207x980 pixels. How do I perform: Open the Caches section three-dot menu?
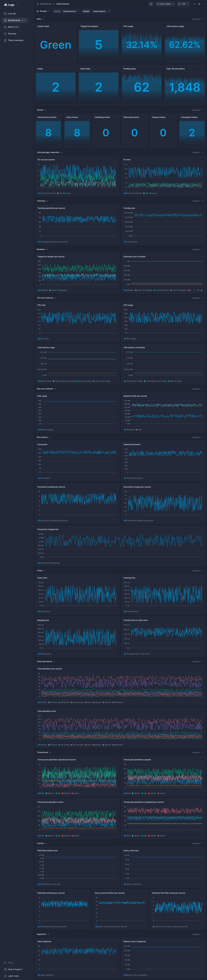[202, 843]
